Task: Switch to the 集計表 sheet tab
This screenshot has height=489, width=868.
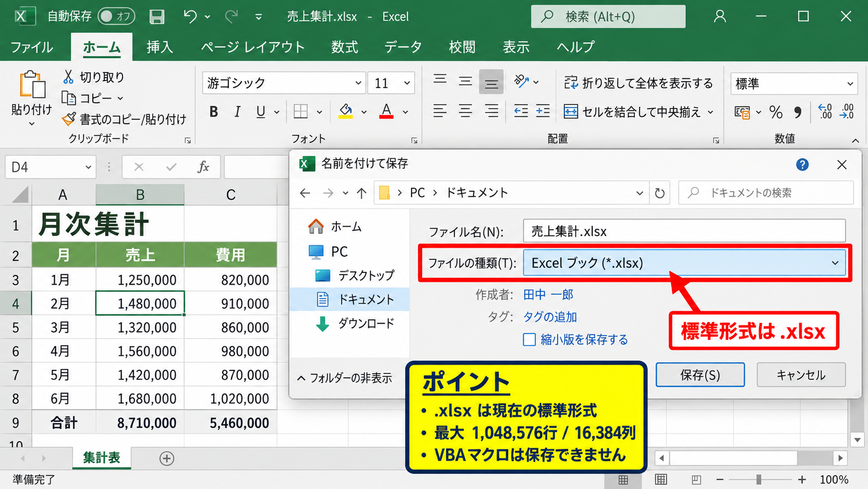Action: [102, 458]
